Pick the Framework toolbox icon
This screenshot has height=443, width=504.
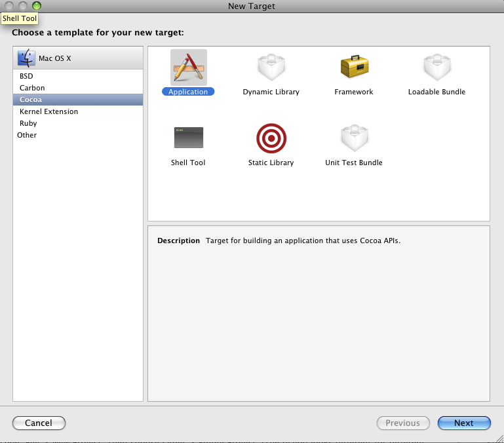[354, 67]
